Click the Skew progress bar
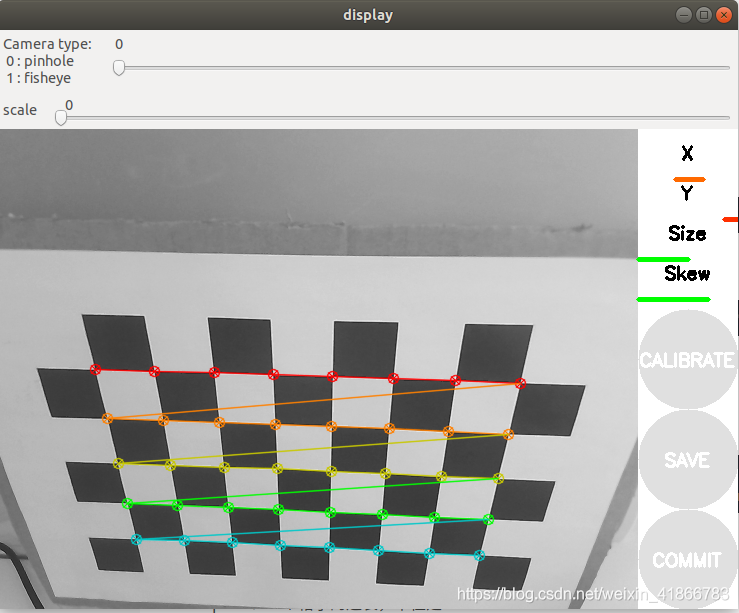Image resolution: width=739 pixels, height=613 pixels. (673, 300)
